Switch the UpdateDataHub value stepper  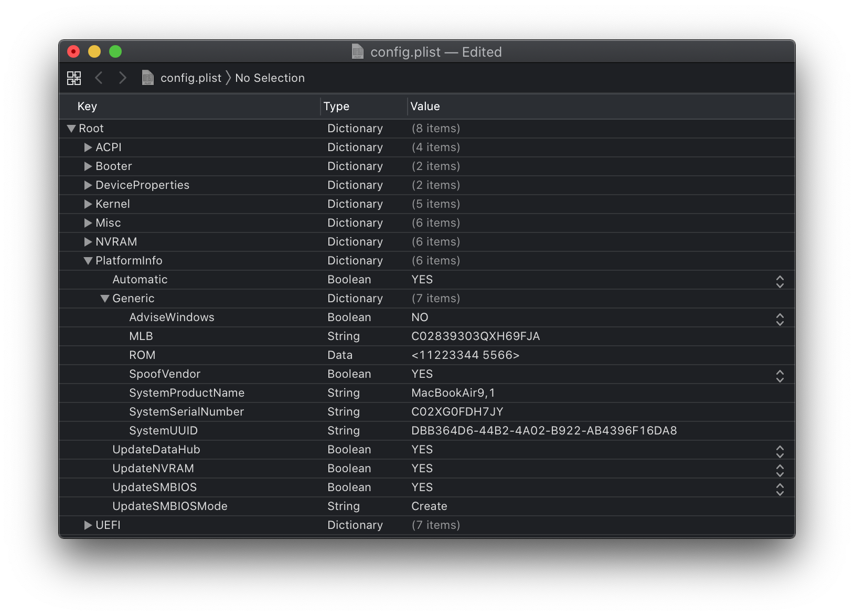[780, 452]
